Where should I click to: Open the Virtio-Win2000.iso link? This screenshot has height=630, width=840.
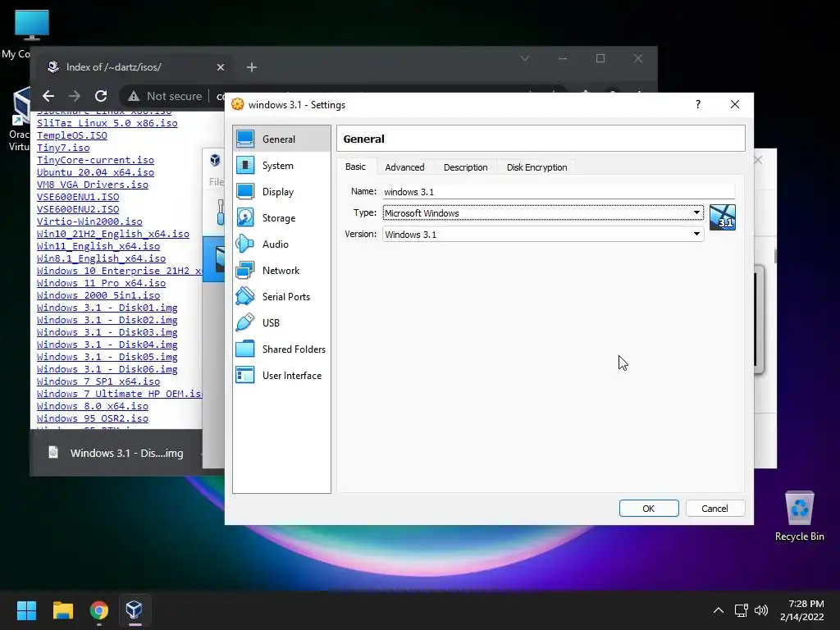[89, 221]
